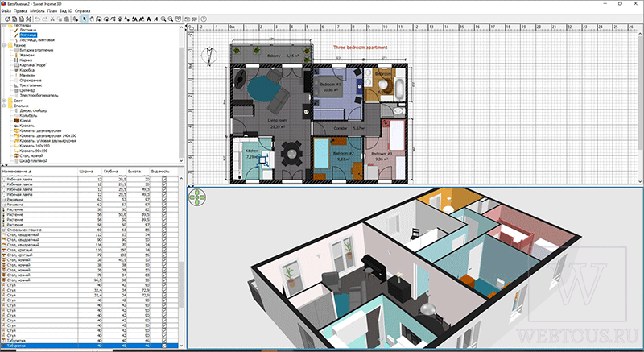Choose the Pan hand tool
644x352 pixels.
(x=92, y=19)
